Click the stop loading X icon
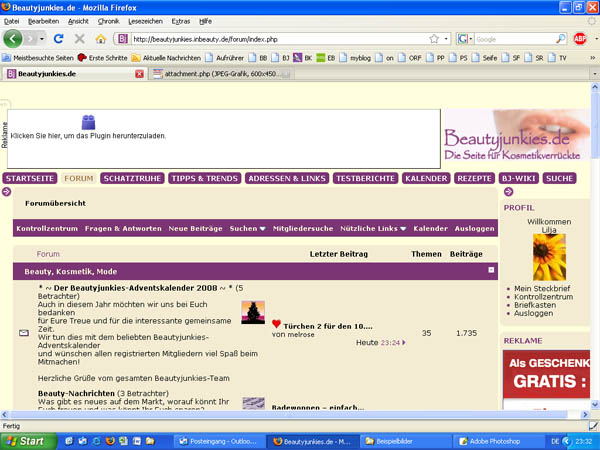Screen dimensions: 600x450 pos(80,39)
